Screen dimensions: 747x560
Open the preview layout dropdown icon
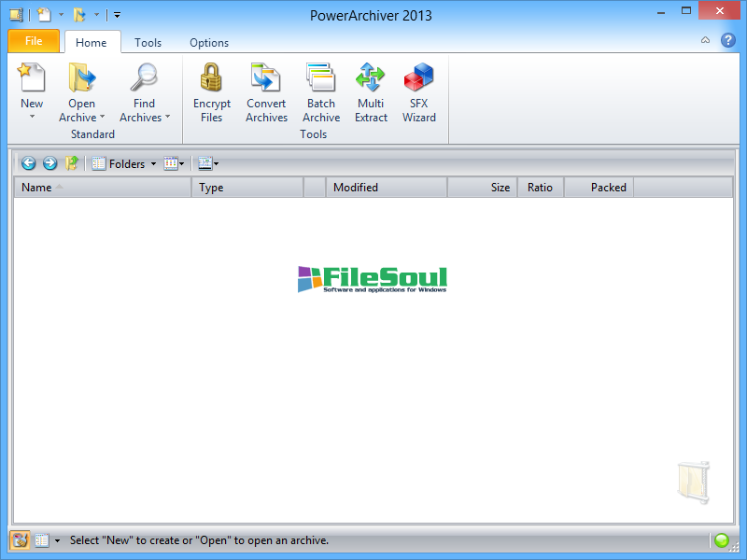(208, 163)
